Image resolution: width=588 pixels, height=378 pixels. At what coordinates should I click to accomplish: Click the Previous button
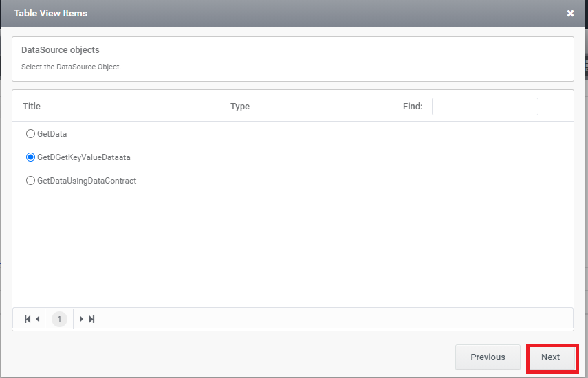coord(488,357)
